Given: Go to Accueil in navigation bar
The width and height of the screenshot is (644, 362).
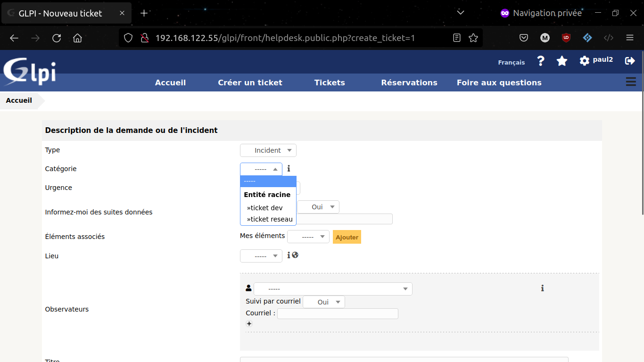Looking at the screenshot, I should (x=170, y=82).
